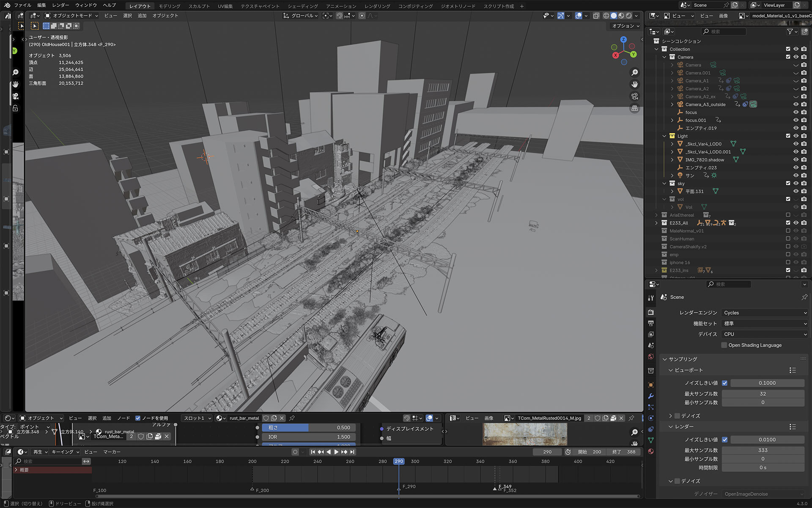Image resolution: width=812 pixels, height=508 pixels.
Task: Click the play animation button
Action: click(336, 452)
